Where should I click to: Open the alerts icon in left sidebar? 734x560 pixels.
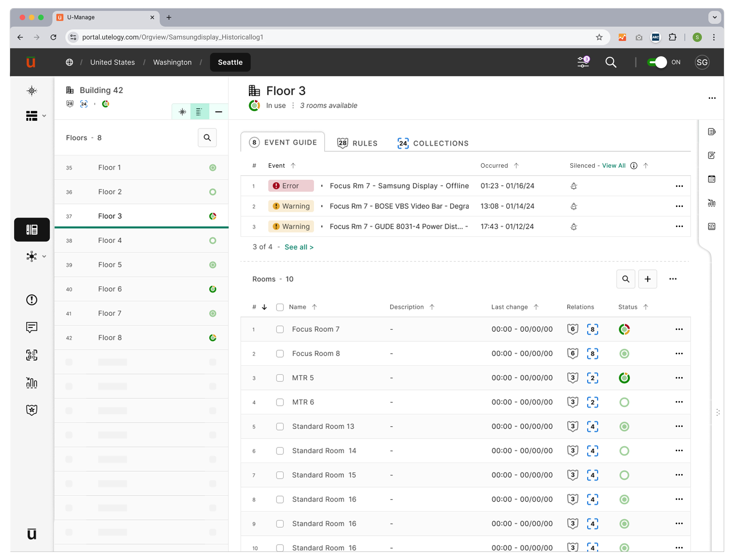(x=32, y=300)
